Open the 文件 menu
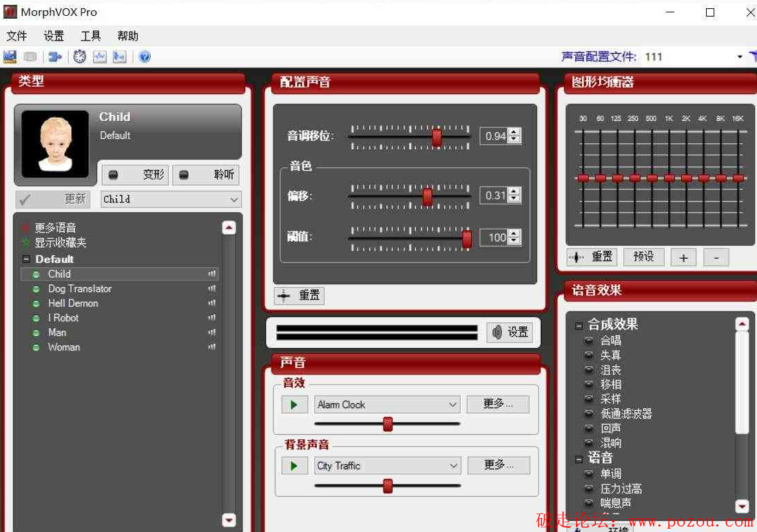 pyautogui.click(x=17, y=36)
